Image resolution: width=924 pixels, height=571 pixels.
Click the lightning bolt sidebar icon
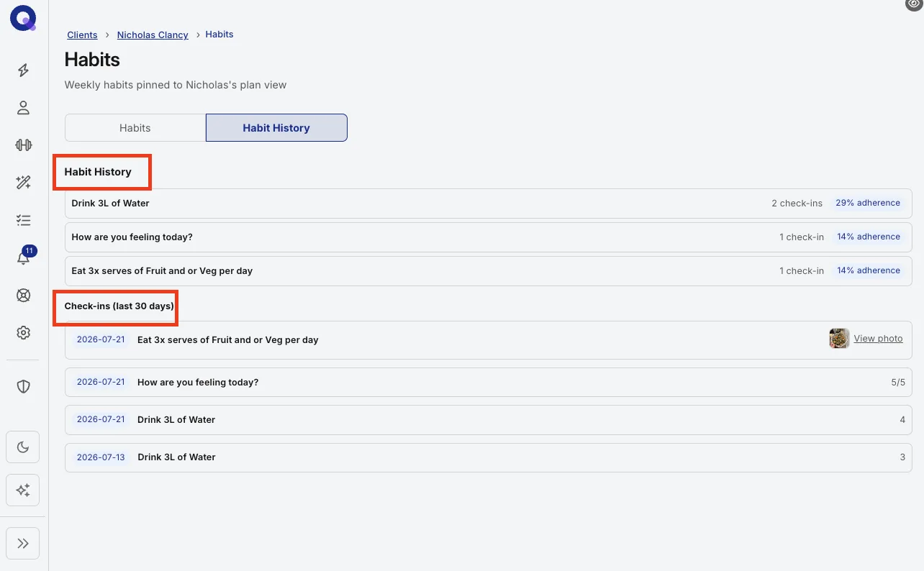click(x=23, y=70)
